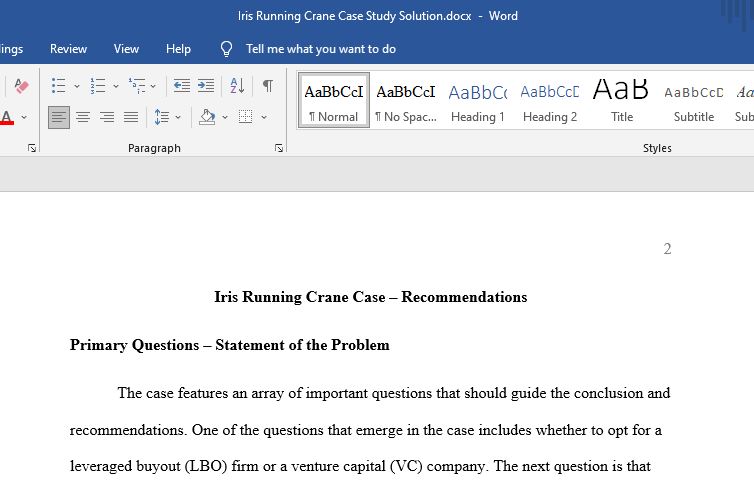754x484 pixels.
Task: Toggle Align Right paragraph alignment
Action: [107, 117]
